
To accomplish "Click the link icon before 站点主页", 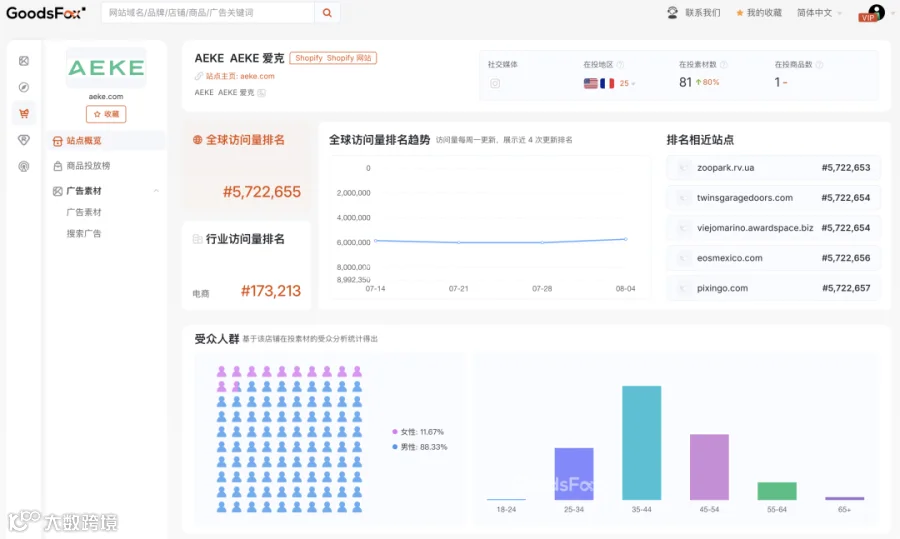I will pos(199,76).
